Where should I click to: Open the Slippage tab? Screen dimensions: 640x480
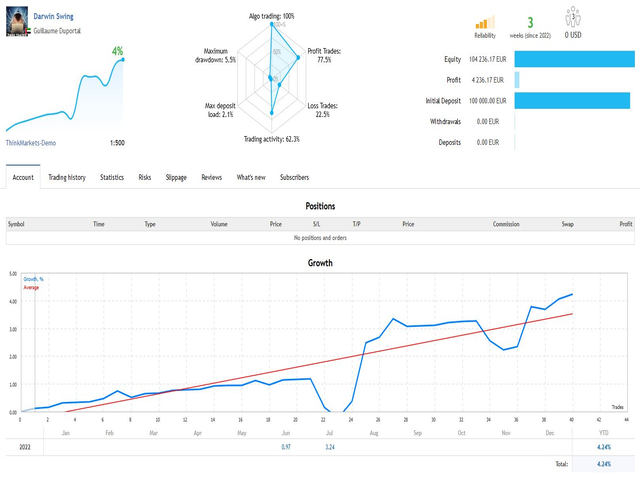tap(176, 177)
